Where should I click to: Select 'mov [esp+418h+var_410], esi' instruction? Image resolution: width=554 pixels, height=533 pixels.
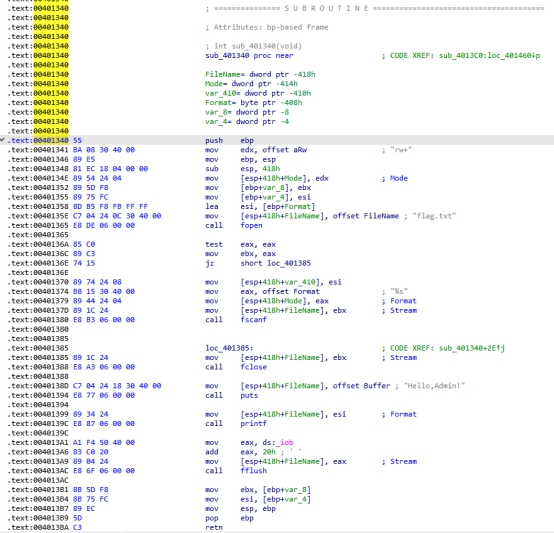pyautogui.click(x=273, y=282)
